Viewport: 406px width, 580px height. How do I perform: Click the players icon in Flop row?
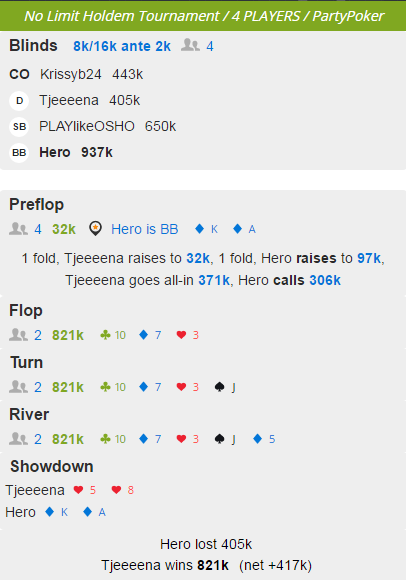pyautogui.click(x=18, y=335)
